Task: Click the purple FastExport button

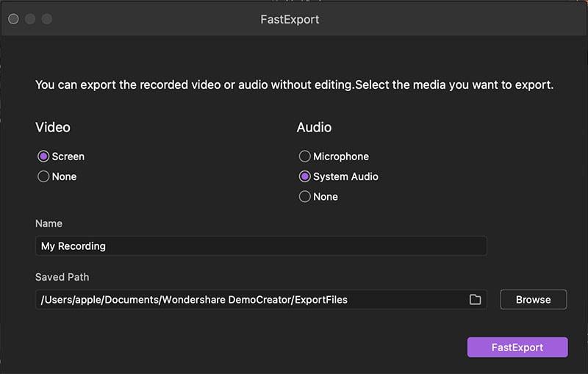Action: pos(517,347)
